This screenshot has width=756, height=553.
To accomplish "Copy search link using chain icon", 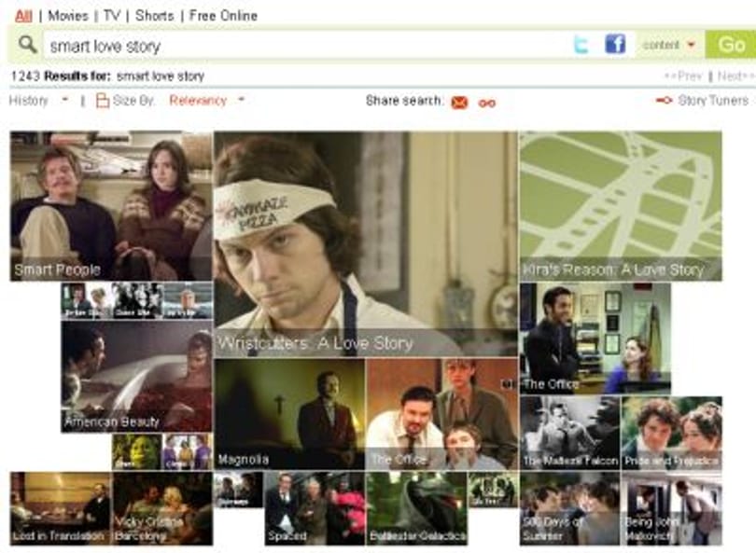I will pyautogui.click(x=487, y=103).
